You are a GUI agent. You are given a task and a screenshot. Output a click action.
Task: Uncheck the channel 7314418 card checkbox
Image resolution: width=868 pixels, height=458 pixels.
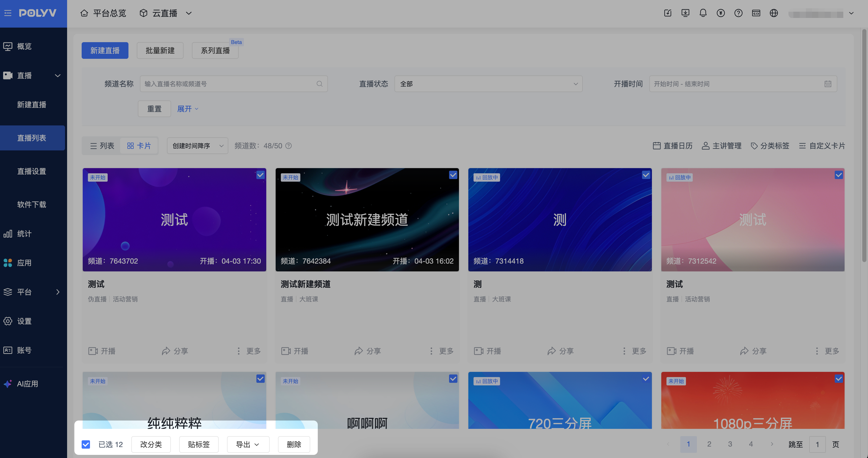[x=646, y=175]
